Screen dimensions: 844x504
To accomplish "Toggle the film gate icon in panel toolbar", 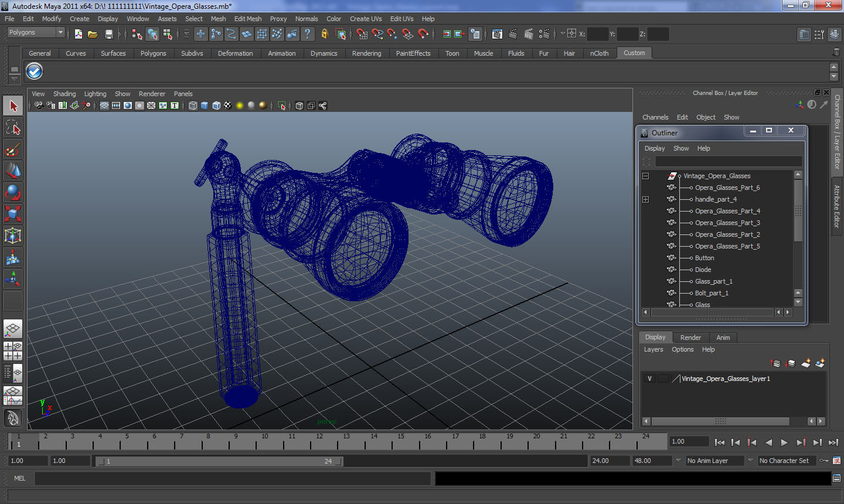I will [116, 105].
